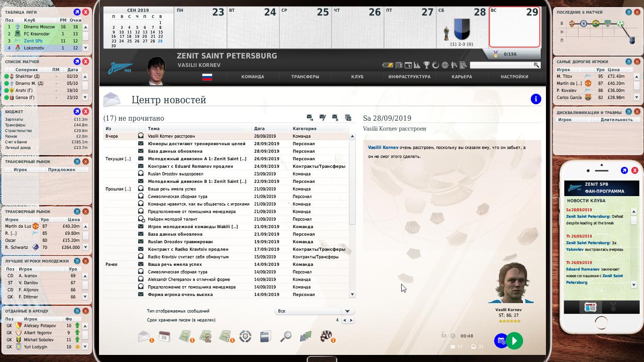644x362 pixels.
Task: Open the mail envelope icon in bottom toolbar
Action: pos(145,337)
